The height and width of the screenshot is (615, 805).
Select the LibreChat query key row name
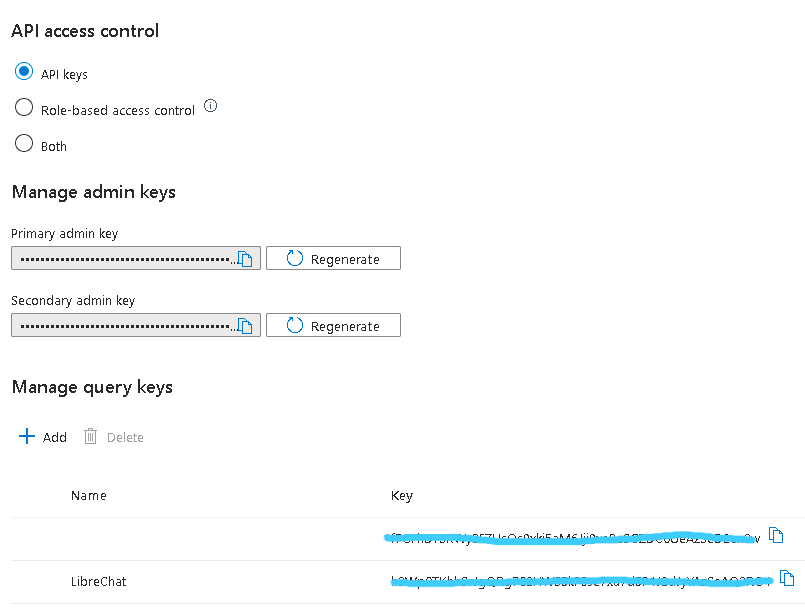tap(99, 581)
